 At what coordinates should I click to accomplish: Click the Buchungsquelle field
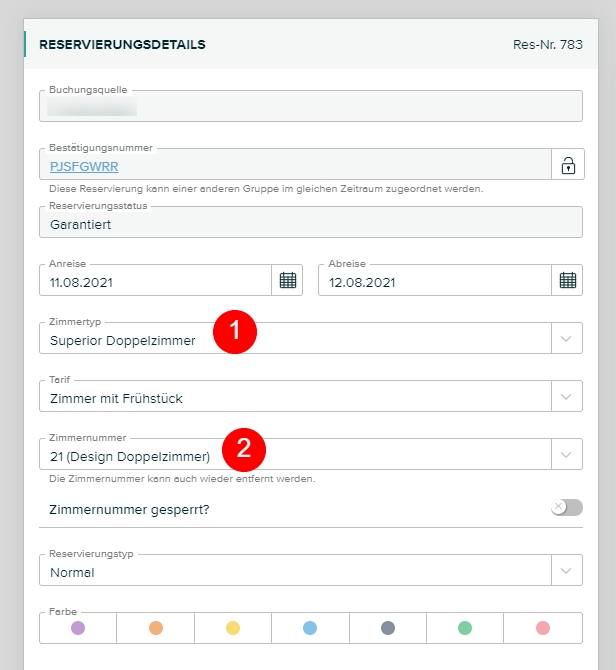[x=310, y=106]
